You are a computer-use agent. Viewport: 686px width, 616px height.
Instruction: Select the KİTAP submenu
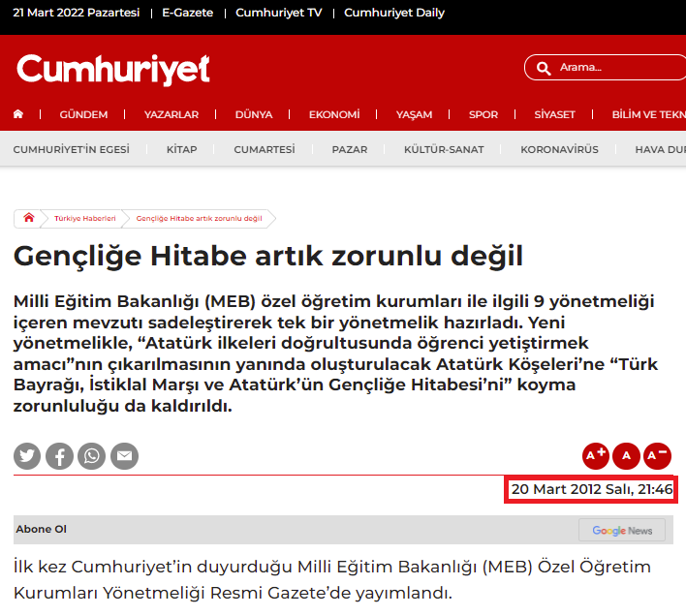click(x=181, y=149)
